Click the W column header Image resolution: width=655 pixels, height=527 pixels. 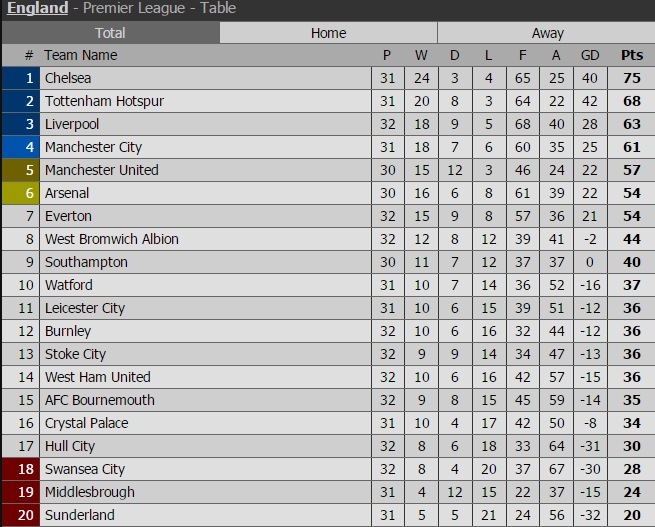(x=421, y=55)
